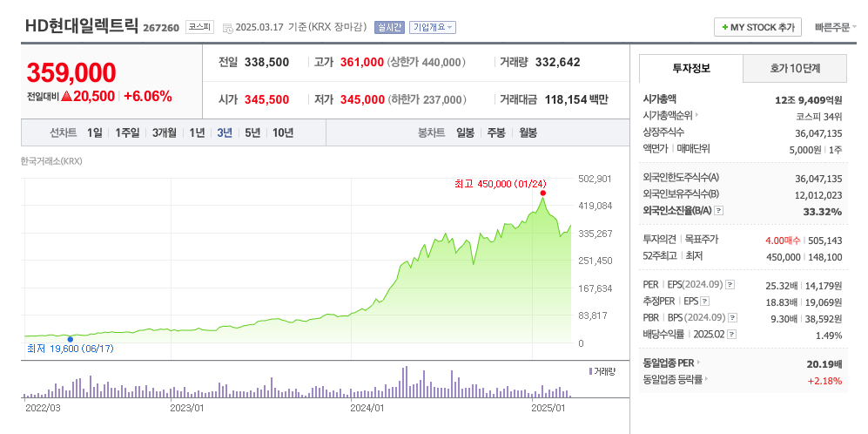868x434 pixels.
Task: Select the 3년 line chart period
Action: (225, 133)
